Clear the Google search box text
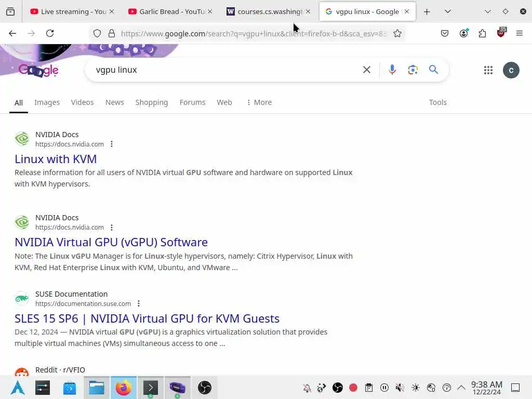532x399 pixels. coord(366,70)
